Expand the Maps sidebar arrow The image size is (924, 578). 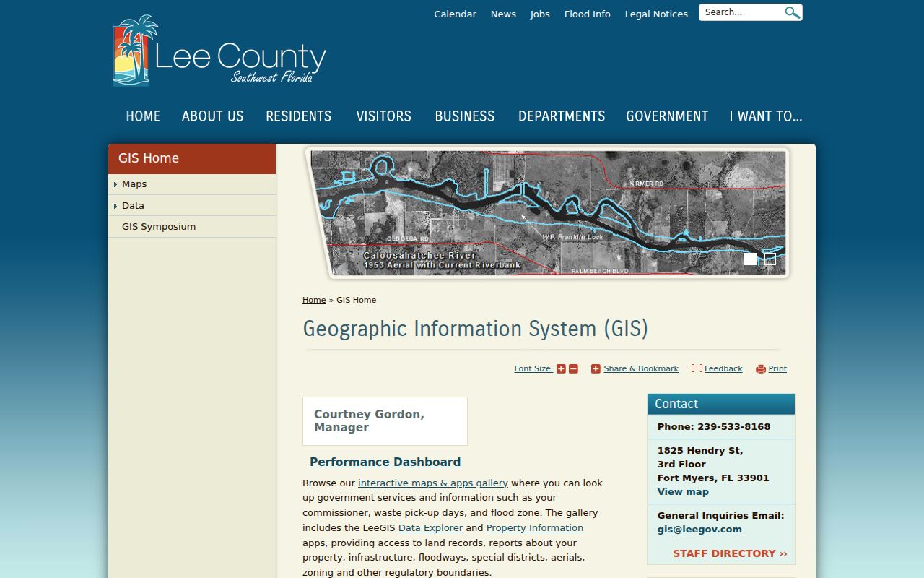[115, 185]
